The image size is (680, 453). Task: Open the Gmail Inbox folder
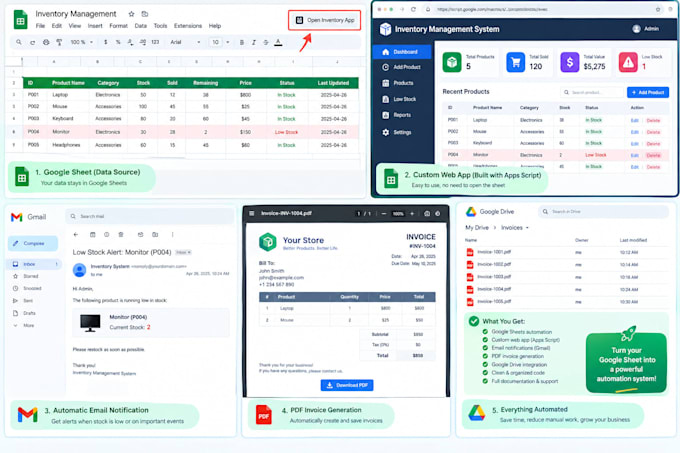[x=34, y=264]
